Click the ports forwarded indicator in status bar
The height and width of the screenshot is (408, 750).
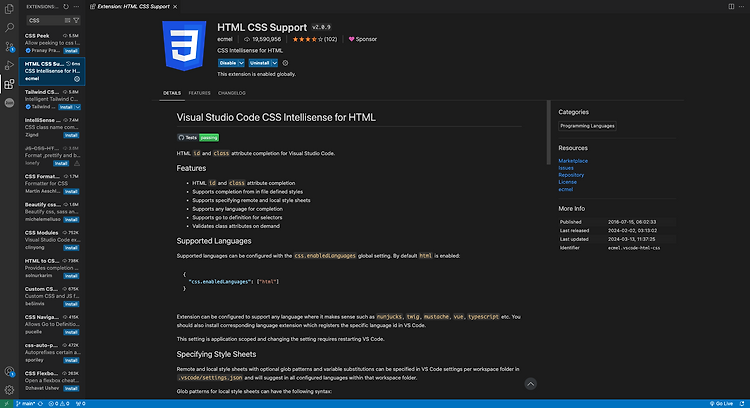(80, 404)
